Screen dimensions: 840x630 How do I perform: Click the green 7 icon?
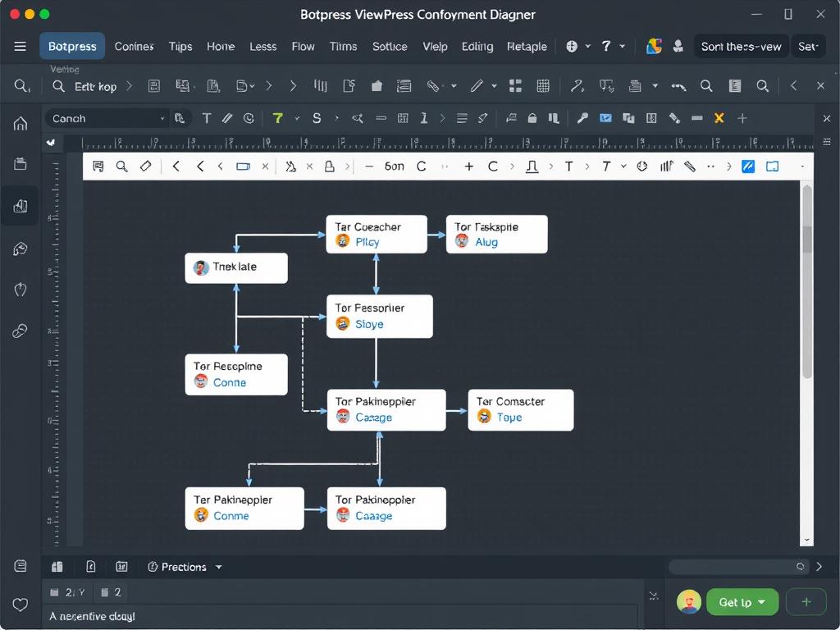(277, 118)
